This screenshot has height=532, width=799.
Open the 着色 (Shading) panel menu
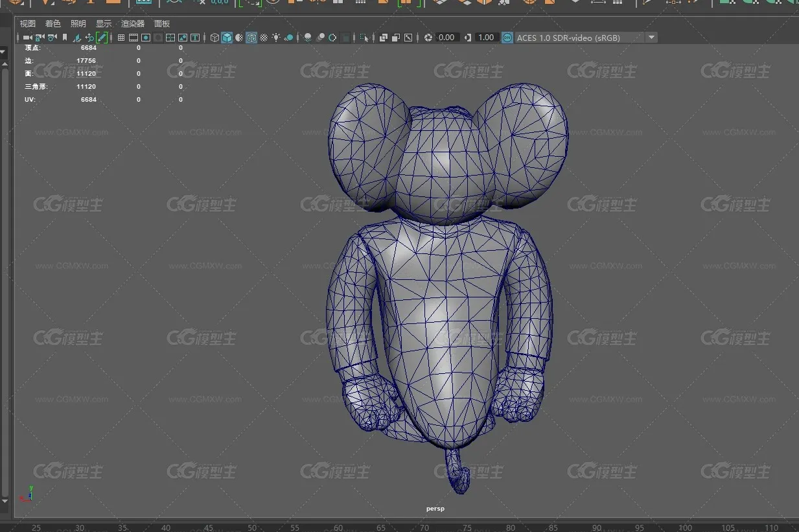point(53,23)
